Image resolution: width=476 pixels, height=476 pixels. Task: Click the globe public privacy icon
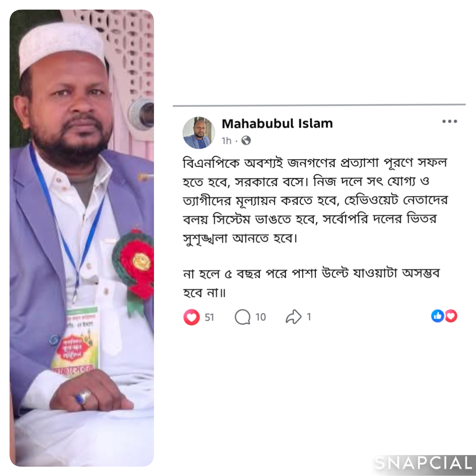pos(246,141)
